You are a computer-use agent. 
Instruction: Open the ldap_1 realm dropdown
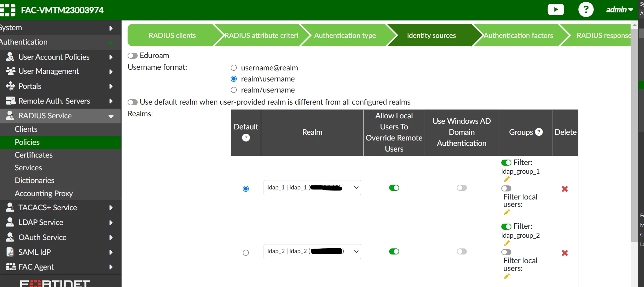(312, 188)
